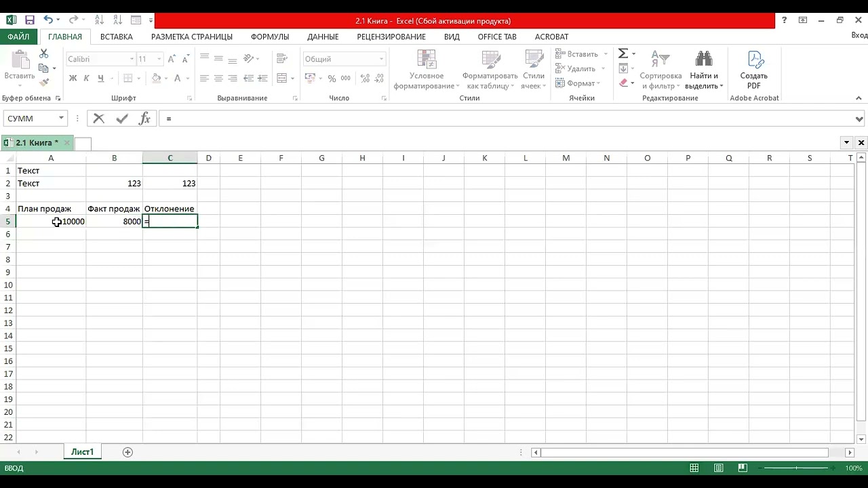Toggle align text right
This screenshot has height=488, width=868.
(233, 79)
